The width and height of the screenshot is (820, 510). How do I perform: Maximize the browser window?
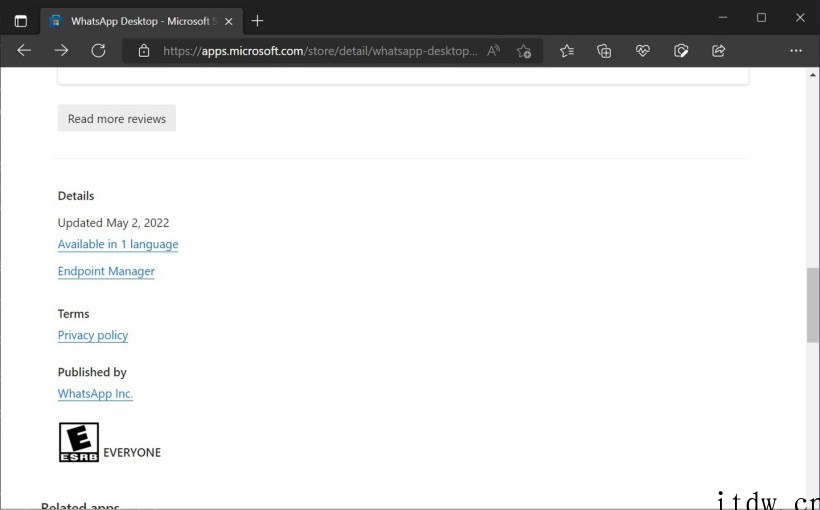(x=761, y=17)
